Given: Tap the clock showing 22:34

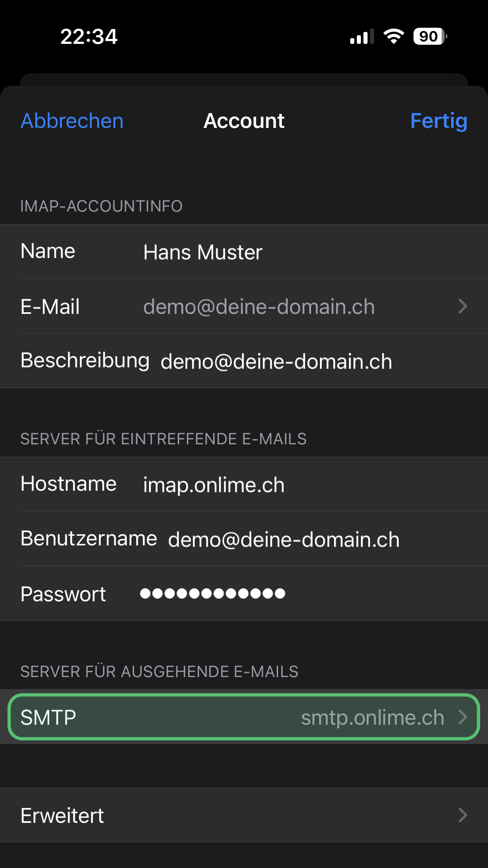Looking at the screenshot, I should [x=89, y=36].
